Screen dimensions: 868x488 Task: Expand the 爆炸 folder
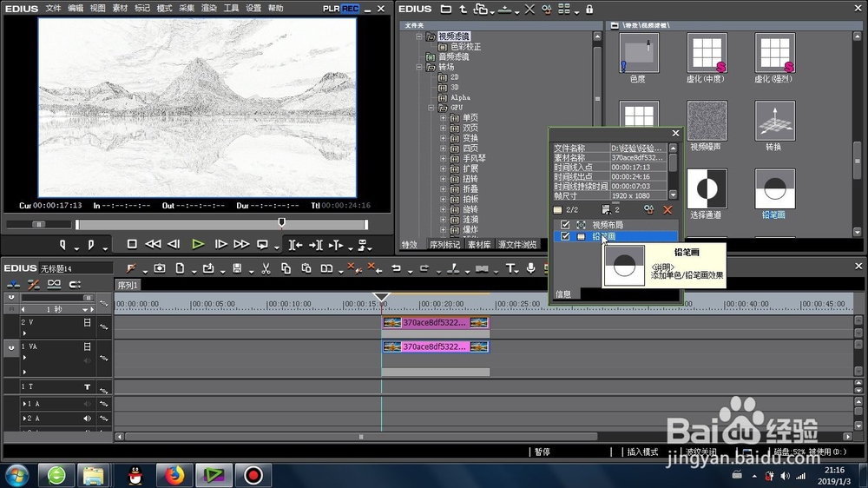pos(443,229)
